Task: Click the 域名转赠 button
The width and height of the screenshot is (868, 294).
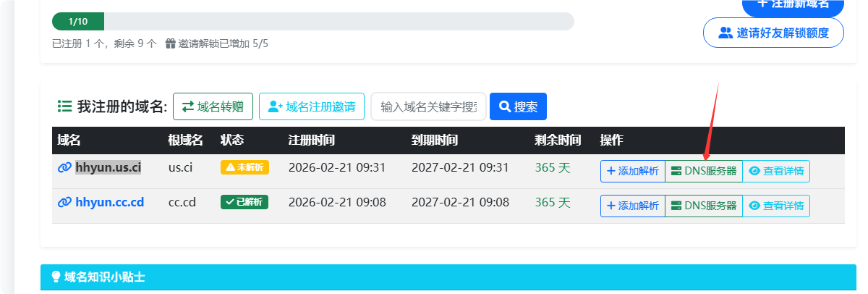Action: (213, 106)
